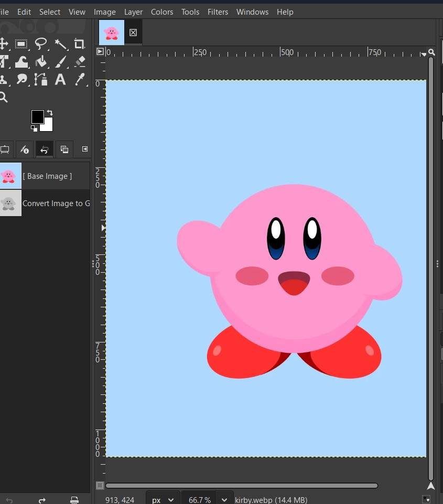Viewport: 443px width, 504px height.
Task: Select the Text tool
Action: click(x=60, y=79)
